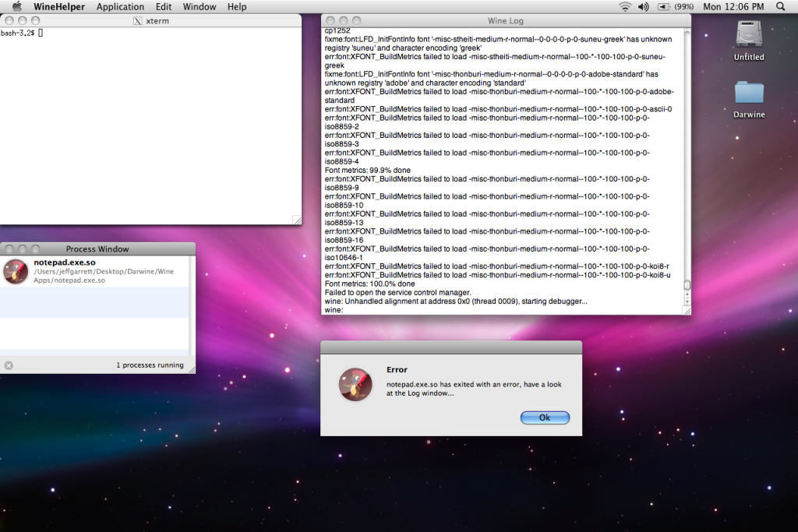Minimize the xterm window
The width and height of the screenshot is (798, 532).
[23, 21]
